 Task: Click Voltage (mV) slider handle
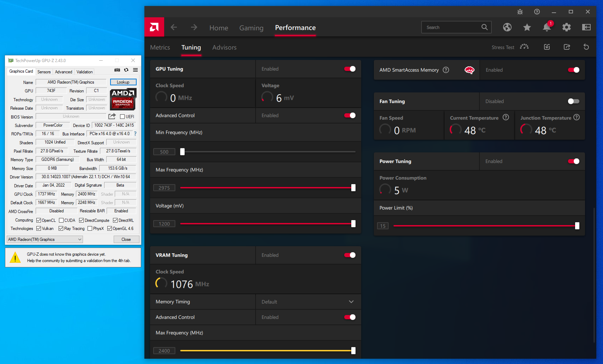click(353, 224)
